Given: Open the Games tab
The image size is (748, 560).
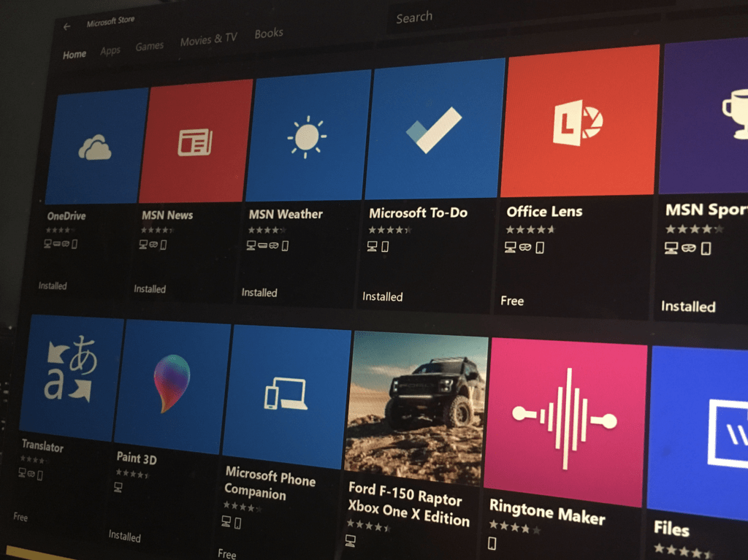Looking at the screenshot, I should (x=149, y=47).
